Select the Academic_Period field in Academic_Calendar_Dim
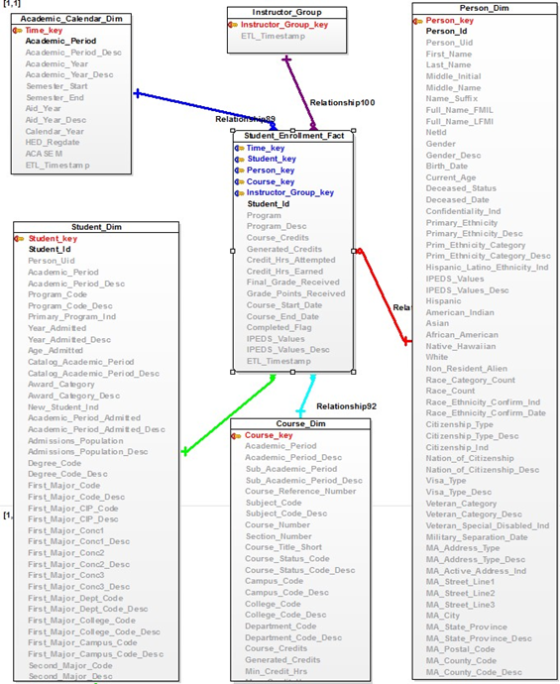 coord(61,41)
